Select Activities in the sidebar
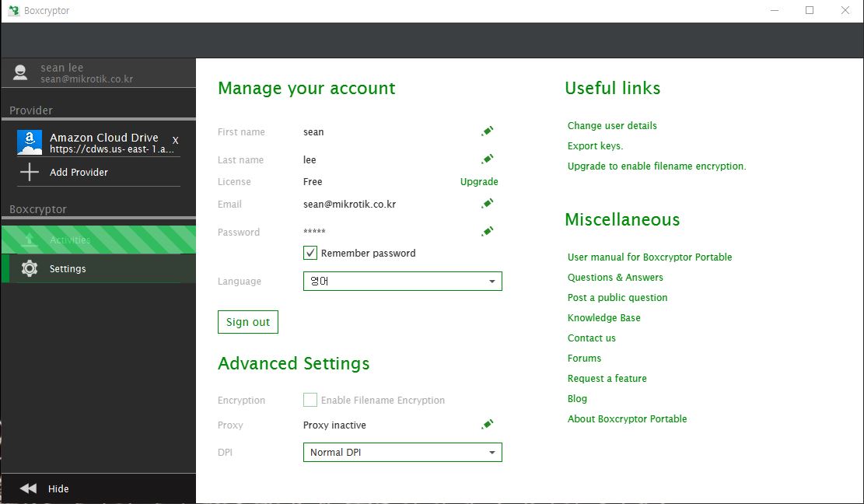 [98, 240]
